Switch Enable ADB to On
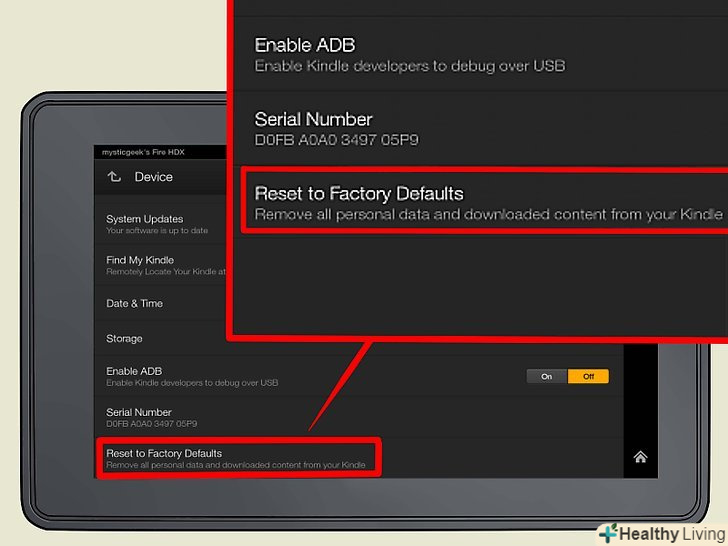 coord(547,377)
